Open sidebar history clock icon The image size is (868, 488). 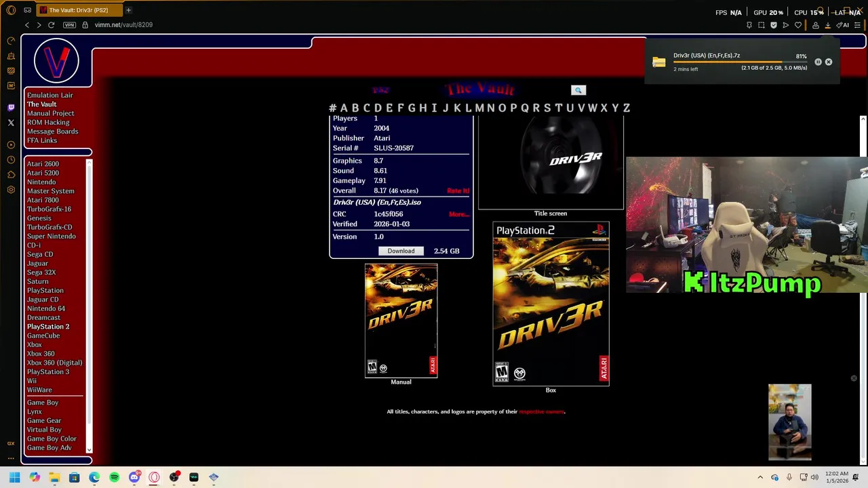click(x=11, y=160)
